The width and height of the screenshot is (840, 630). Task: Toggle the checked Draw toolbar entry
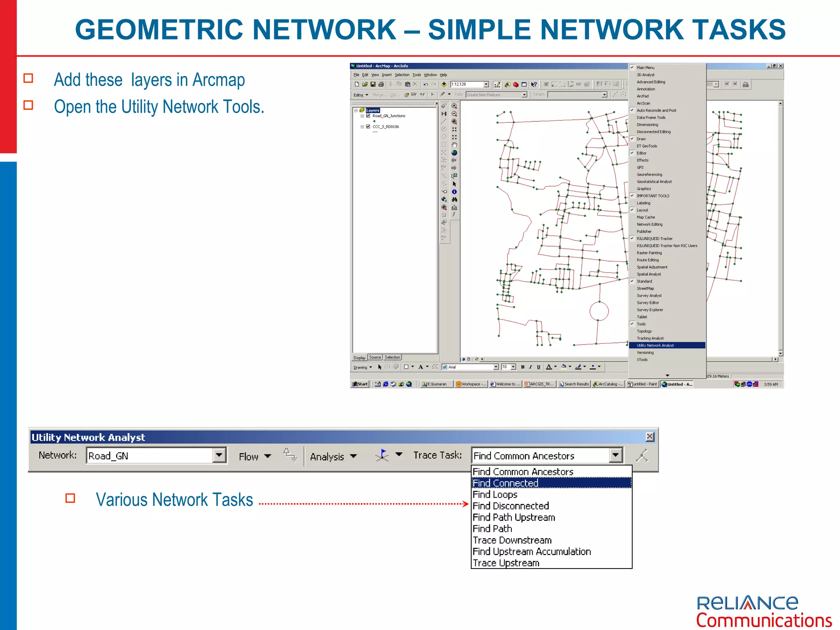coord(667,139)
